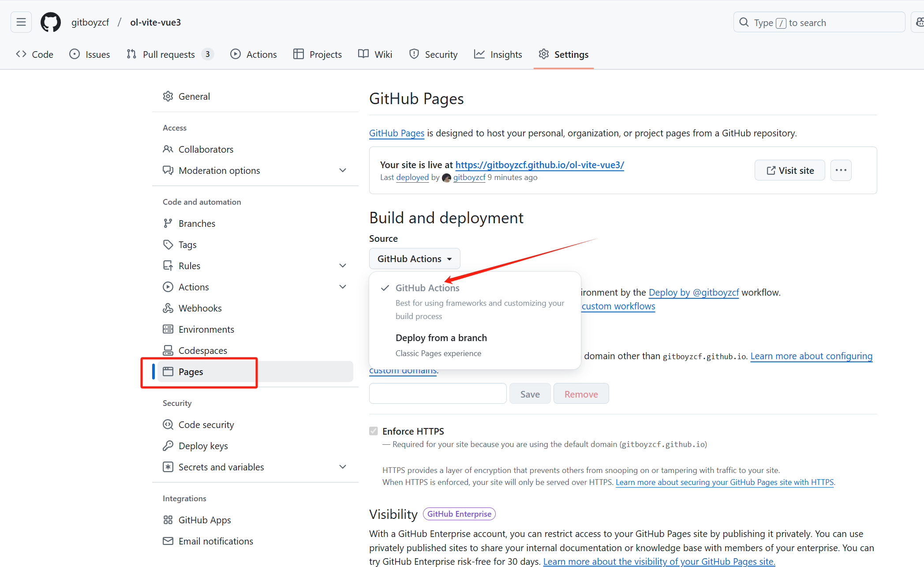924x567 pixels.
Task: Open the Projects tab
Action: (318, 54)
